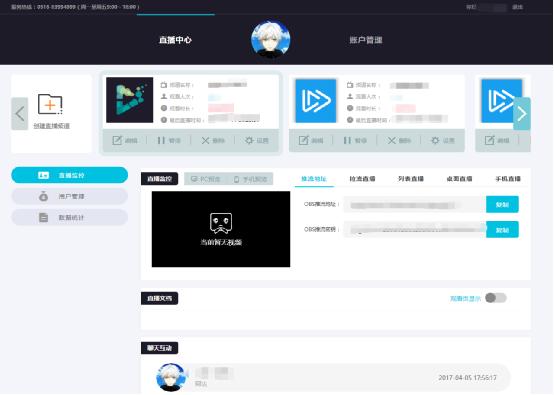Screen dimensions: 554x395
Task: Click the logout link at top right
Action: [517, 7]
